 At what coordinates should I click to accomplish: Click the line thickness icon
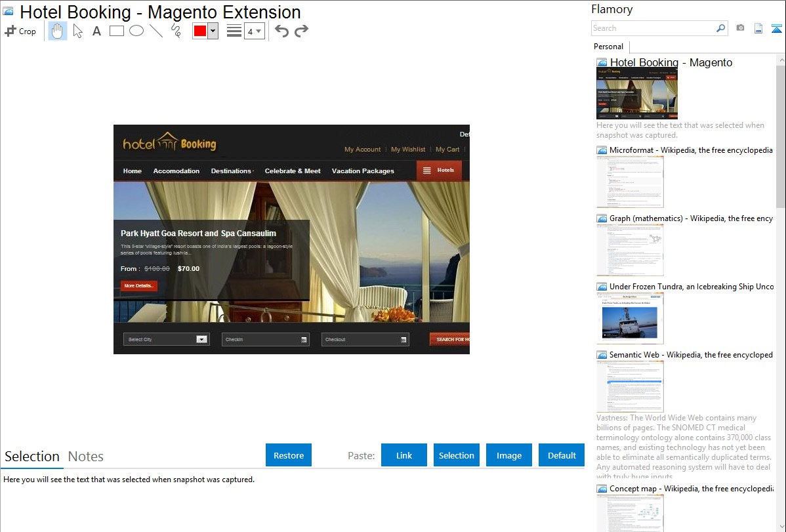click(234, 31)
